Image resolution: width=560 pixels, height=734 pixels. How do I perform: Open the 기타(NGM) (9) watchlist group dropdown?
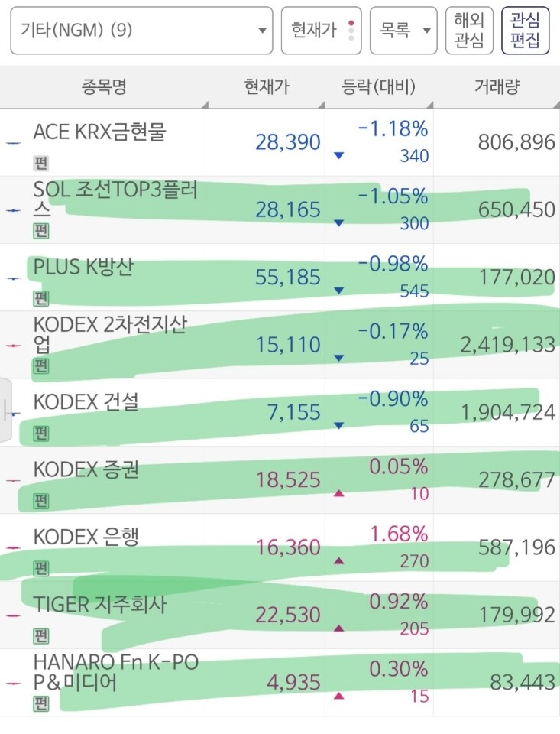coord(141,31)
